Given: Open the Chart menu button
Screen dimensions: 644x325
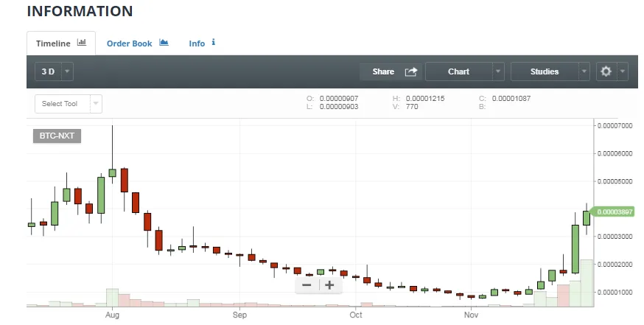Looking at the screenshot, I should tap(458, 71).
